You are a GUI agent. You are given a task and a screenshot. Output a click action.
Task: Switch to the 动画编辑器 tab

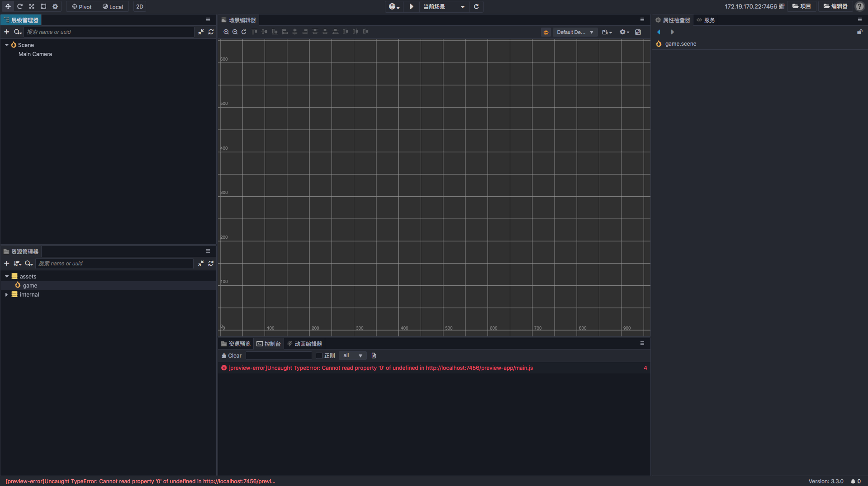305,344
